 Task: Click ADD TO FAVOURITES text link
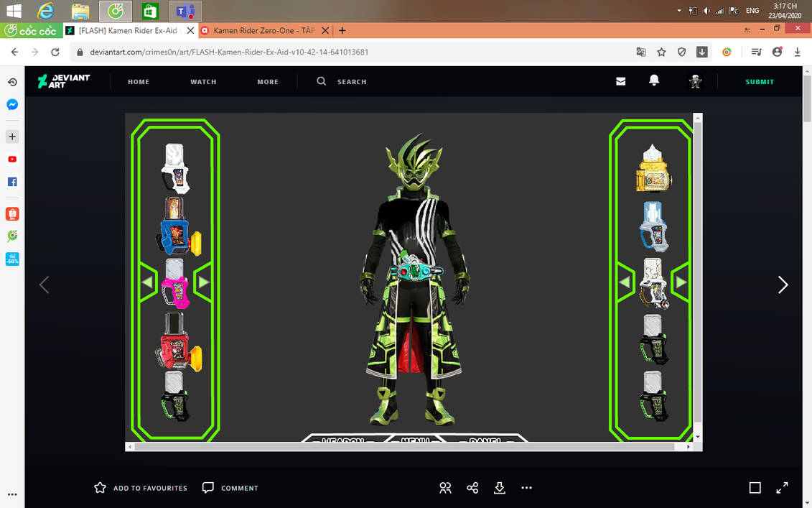150,489
